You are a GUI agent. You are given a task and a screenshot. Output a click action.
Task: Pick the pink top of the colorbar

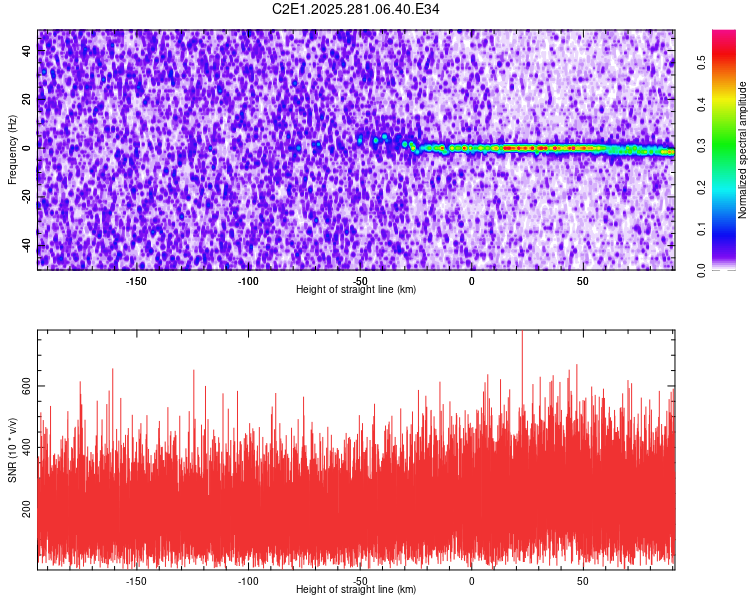click(x=724, y=40)
